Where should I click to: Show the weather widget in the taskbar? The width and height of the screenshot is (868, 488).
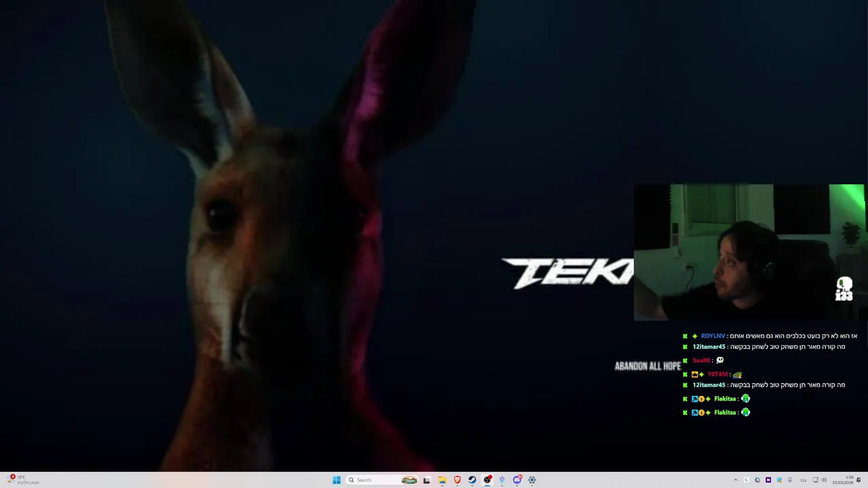tap(24, 480)
